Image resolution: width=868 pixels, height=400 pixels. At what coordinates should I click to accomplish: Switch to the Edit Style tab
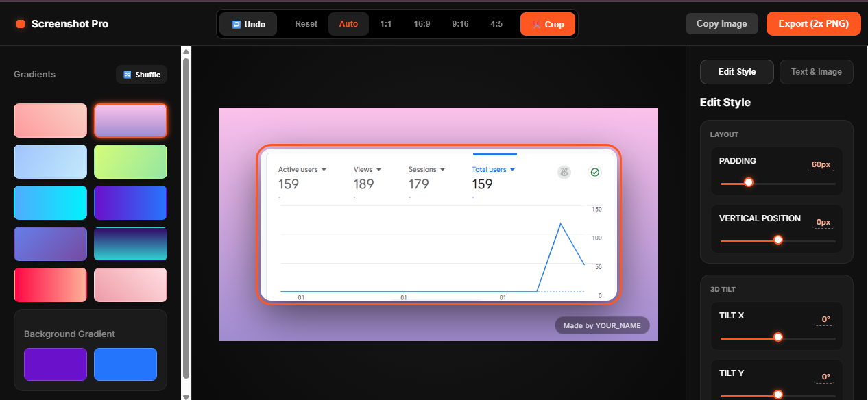click(x=737, y=72)
